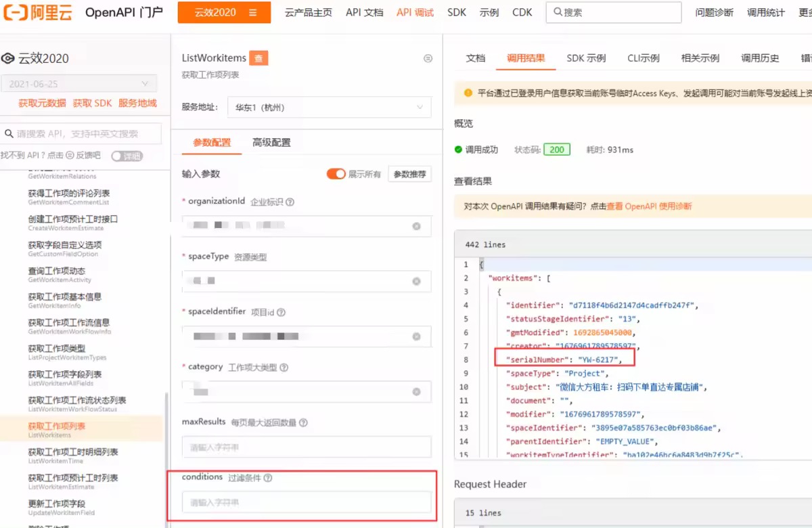Image resolution: width=812 pixels, height=528 pixels.
Task: Click 获取 SDK link
Action: [92, 103]
